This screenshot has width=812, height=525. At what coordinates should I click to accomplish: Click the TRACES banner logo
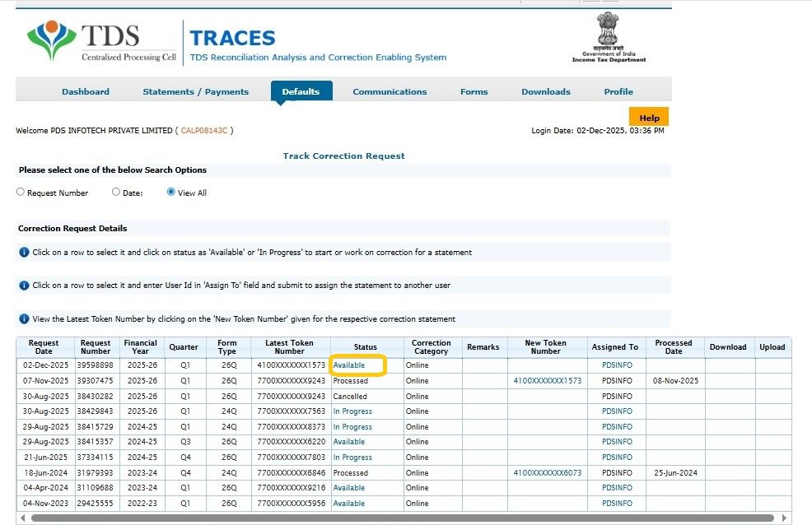tap(232, 39)
